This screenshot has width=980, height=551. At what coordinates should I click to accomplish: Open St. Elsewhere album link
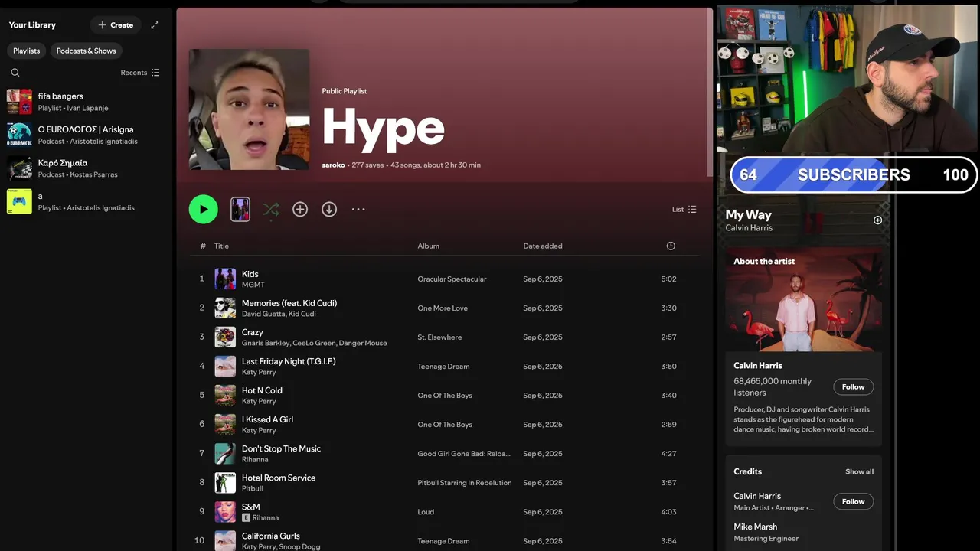tap(439, 337)
